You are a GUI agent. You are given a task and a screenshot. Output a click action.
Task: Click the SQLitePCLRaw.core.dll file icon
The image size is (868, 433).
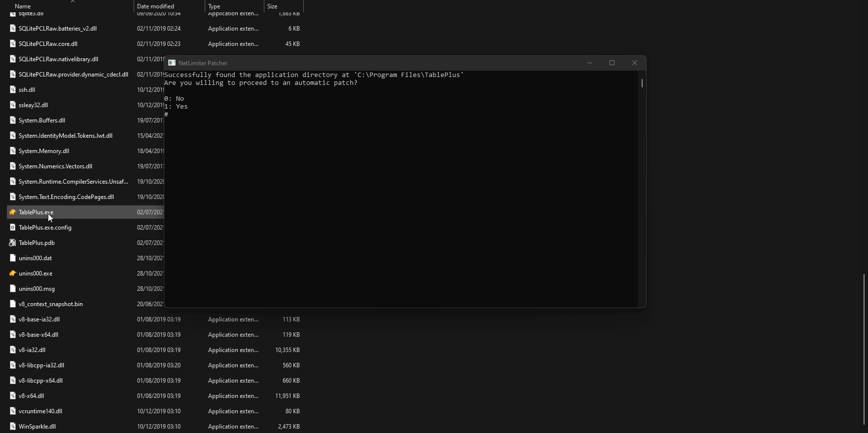coord(13,44)
